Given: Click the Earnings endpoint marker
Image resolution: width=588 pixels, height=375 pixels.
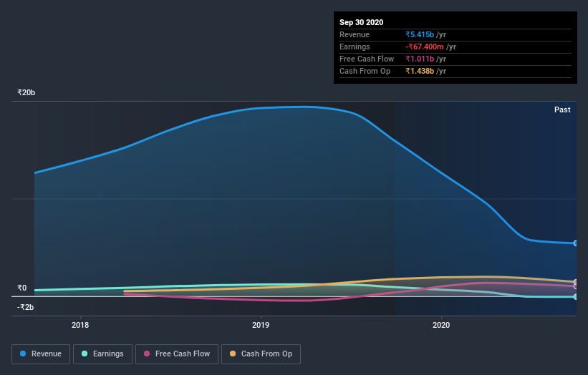Looking at the screenshot, I should 576,297.
